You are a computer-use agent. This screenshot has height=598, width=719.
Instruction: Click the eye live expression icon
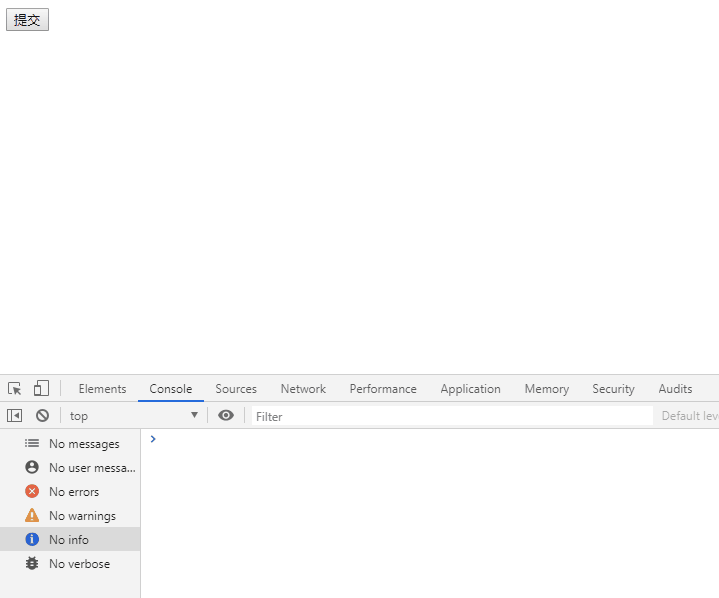[x=226, y=415]
